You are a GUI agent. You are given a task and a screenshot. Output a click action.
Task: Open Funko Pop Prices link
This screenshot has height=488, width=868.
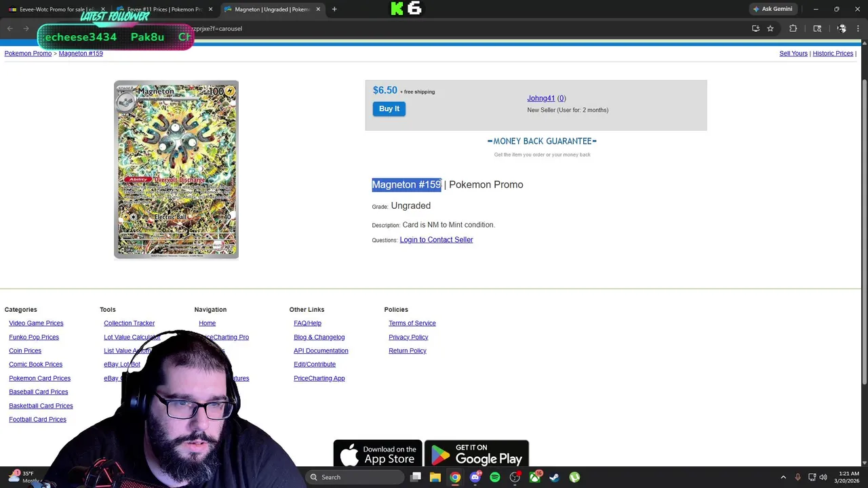coord(34,337)
